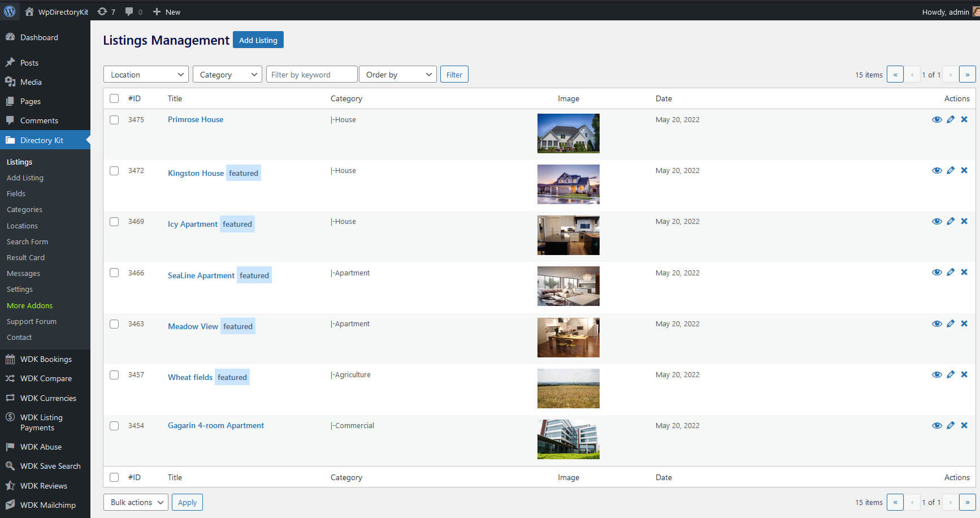Click the WDK Reviews star icon
The width and height of the screenshot is (980, 518).
[10, 486]
